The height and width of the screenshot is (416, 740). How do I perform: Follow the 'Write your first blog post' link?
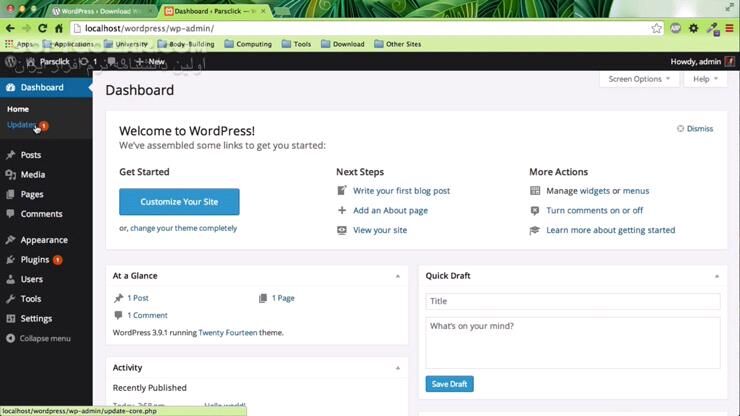point(401,191)
